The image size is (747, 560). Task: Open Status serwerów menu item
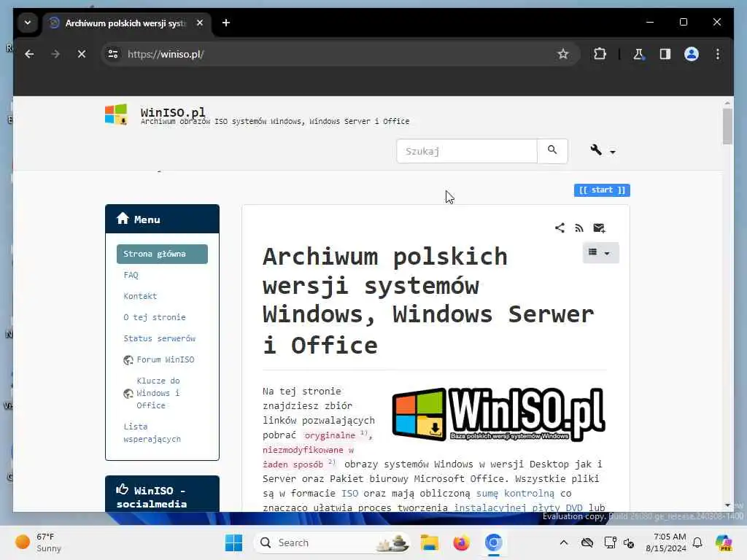point(160,338)
